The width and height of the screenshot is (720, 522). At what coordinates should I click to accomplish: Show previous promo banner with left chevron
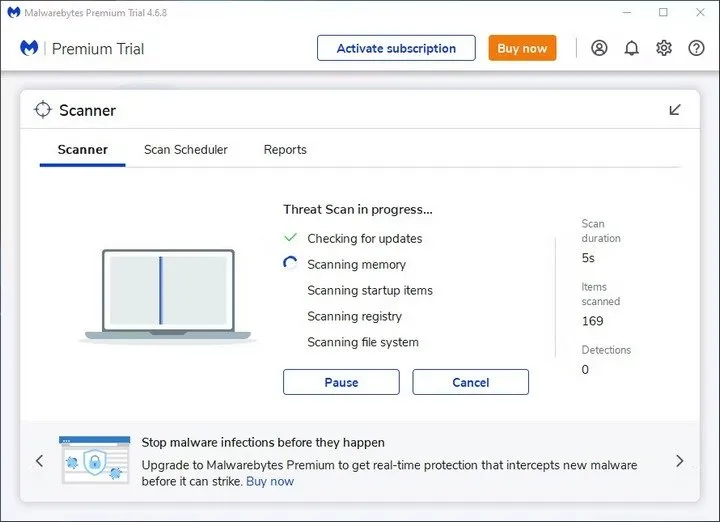[x=40, y=461]
